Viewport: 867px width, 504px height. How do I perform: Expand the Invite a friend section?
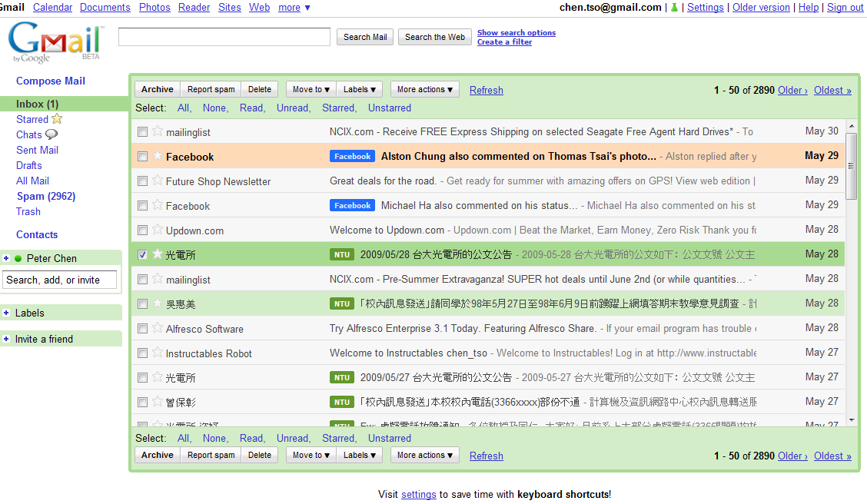pyautogui.click(x=6, y=339)
